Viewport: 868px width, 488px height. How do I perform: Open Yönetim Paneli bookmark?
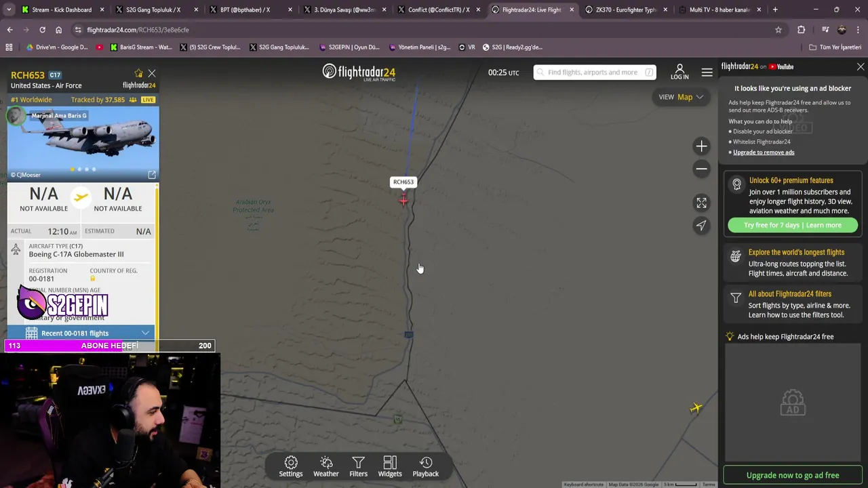click(x=420, y=47)
